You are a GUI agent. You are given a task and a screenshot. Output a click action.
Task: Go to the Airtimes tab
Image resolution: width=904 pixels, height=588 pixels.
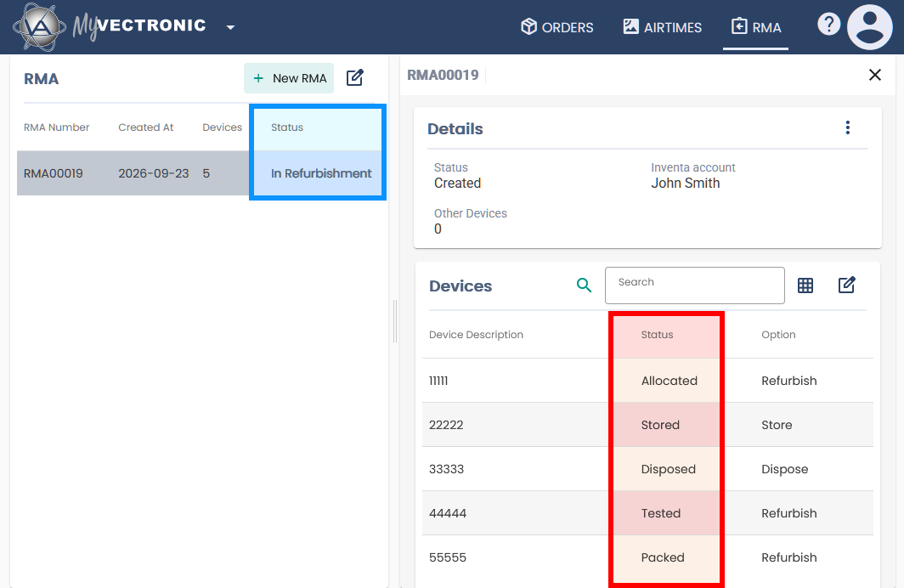pos(663,27)
